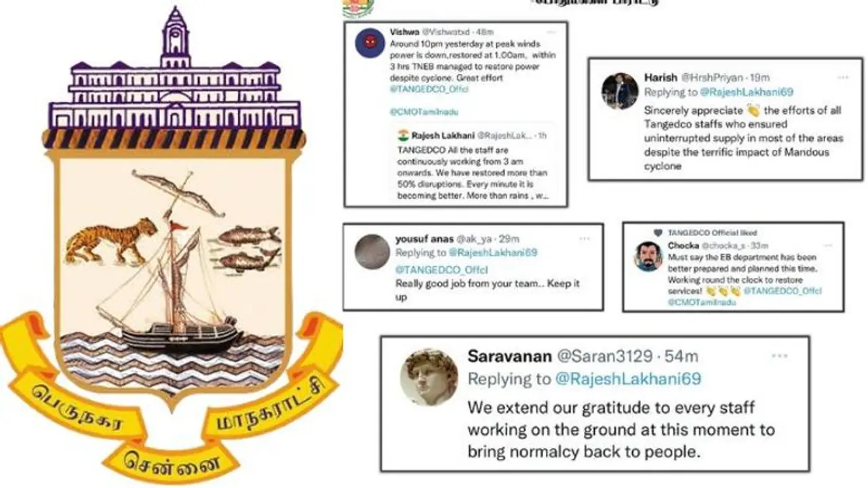Follow the @RajeshLakhani69 link in Saravanan's reply
Image resolution: width=868 pixels, height=488 pixels.
click(629, 379)
